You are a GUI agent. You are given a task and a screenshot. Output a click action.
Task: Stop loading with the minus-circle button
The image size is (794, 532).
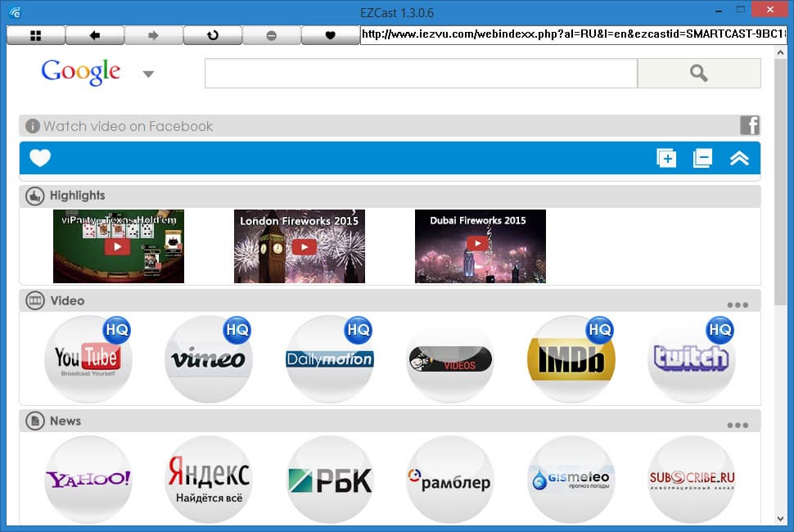[272, 35]
